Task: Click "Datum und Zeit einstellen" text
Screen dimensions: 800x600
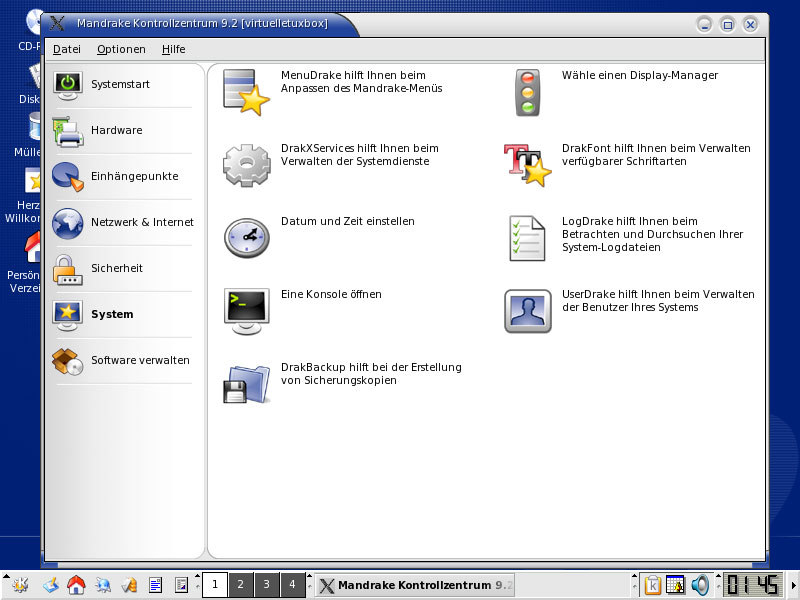Action: (x=348, y=221)
